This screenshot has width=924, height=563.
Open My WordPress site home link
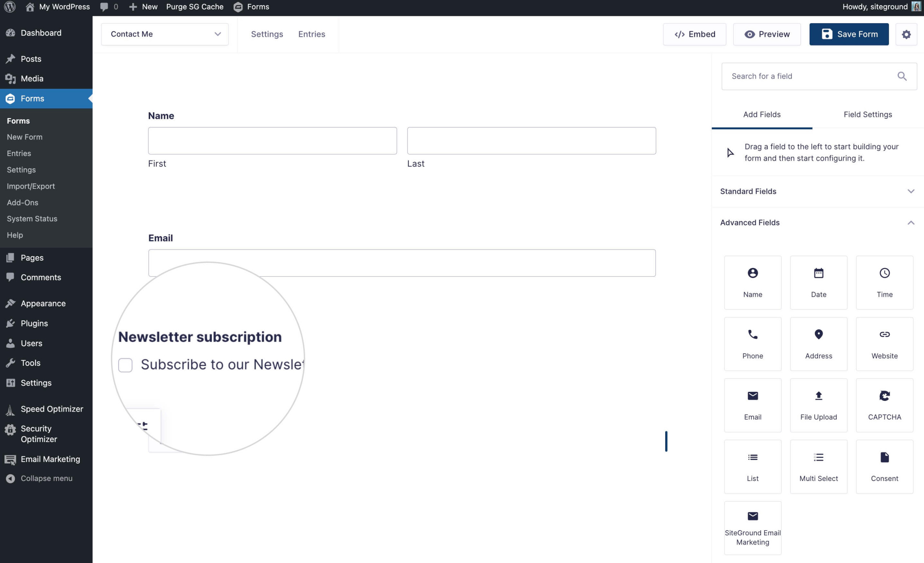point(58,7)
